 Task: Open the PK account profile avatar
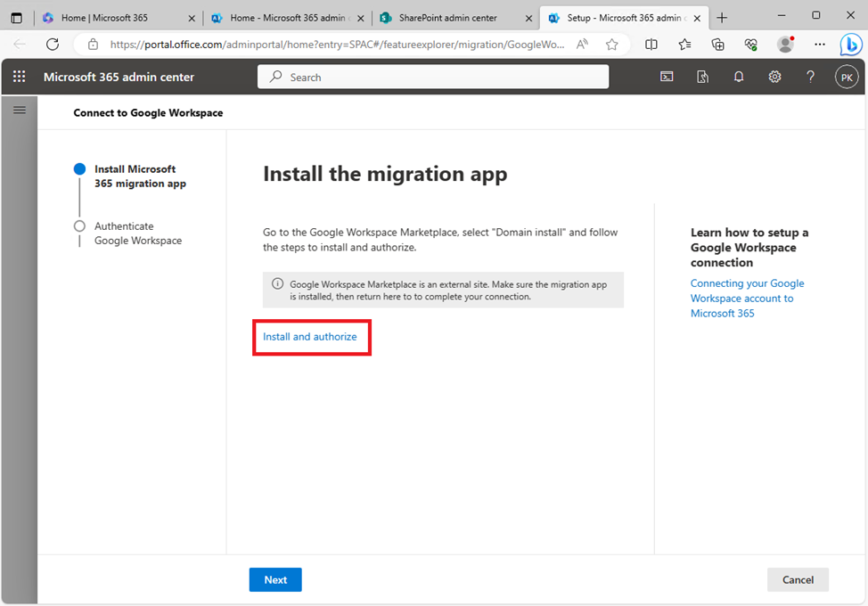click(847, 78)
